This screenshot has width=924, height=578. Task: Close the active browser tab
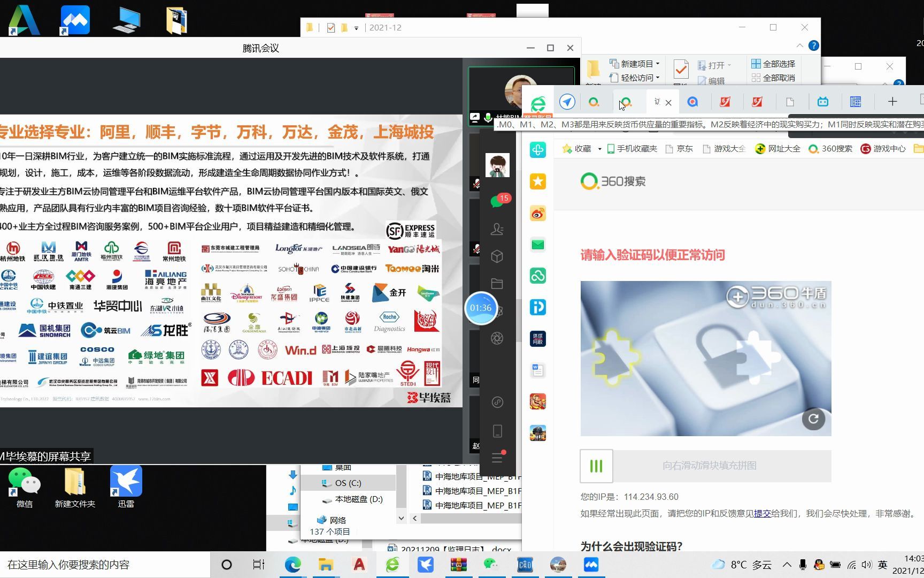click(668, 103)
